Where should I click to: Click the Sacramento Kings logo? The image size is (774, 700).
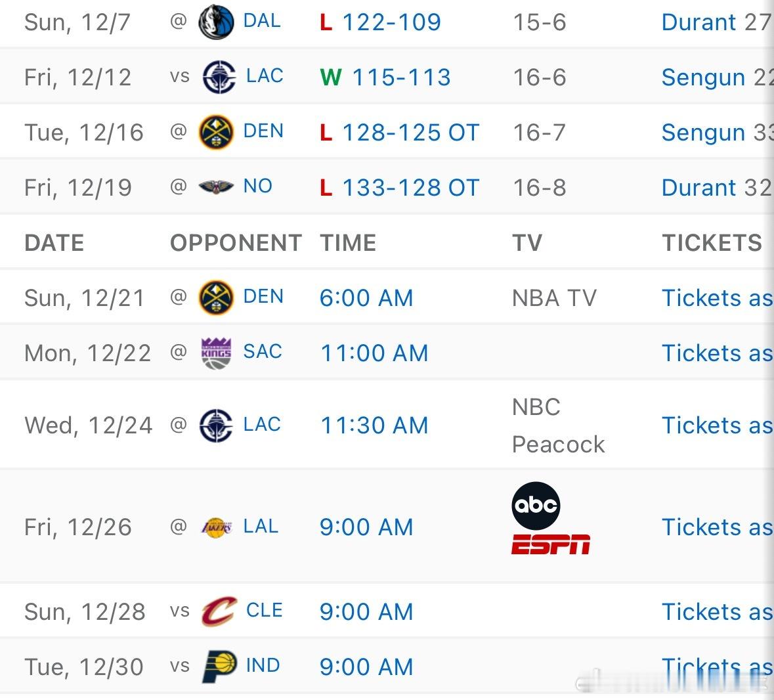(x=216, y=353)
